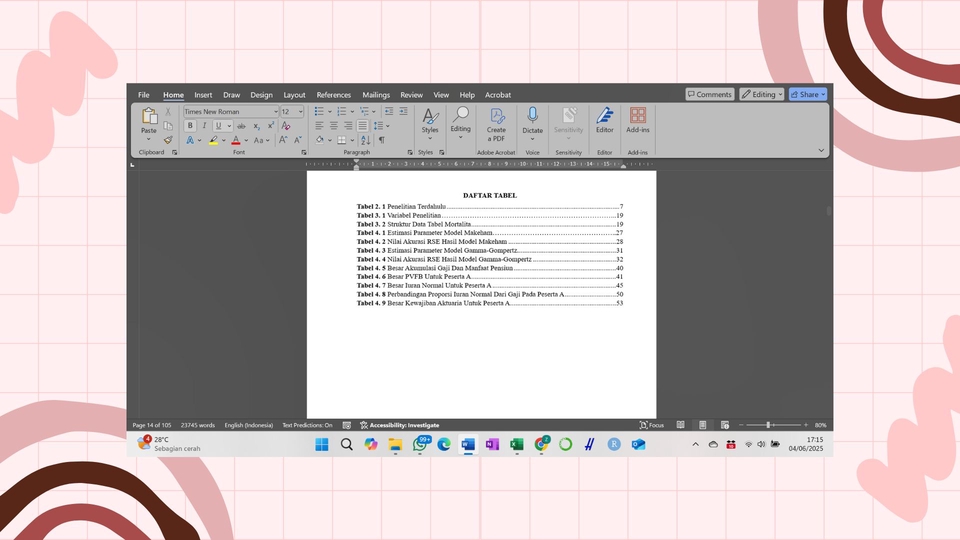The height and width of the screenshot is (540, 960).
Task: Toggle Focus mode in status bar
Action: (x=651, y=425)
